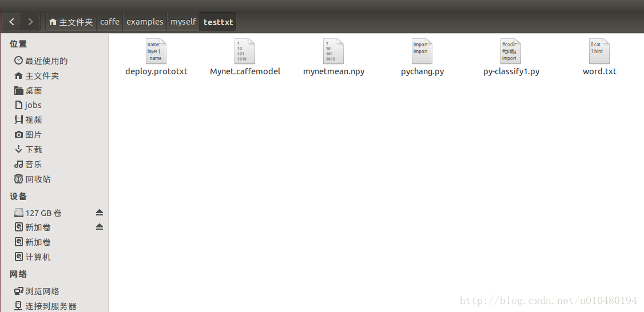Image resolution: width=644 pixels, height=312 pixels.
Task: Click the clock icon beside 最近使用的
Action: (18, 61)
